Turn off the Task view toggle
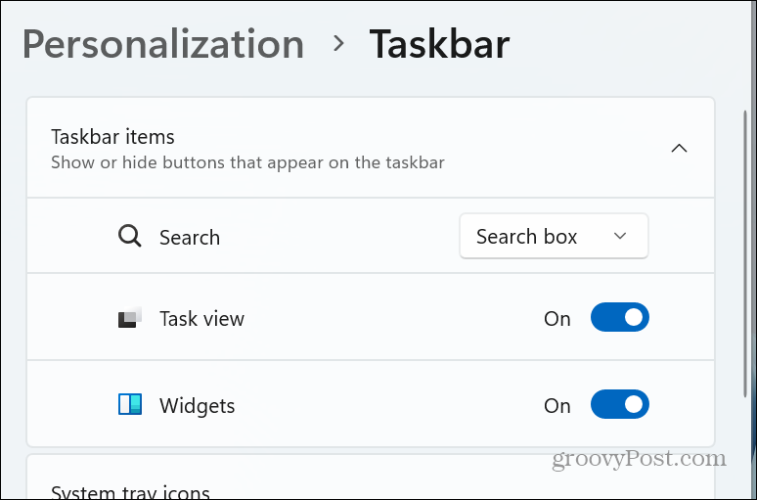Viewport: 757px width, 500px height. [620, 317]
